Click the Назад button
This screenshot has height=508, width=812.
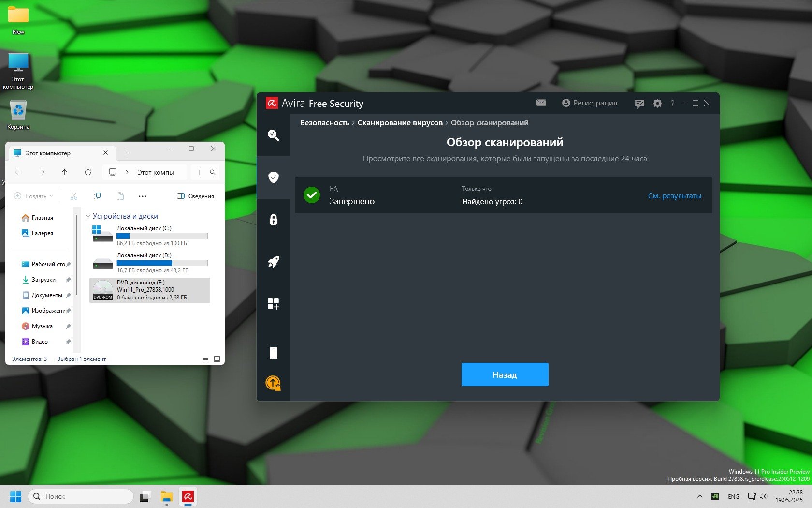505,374
